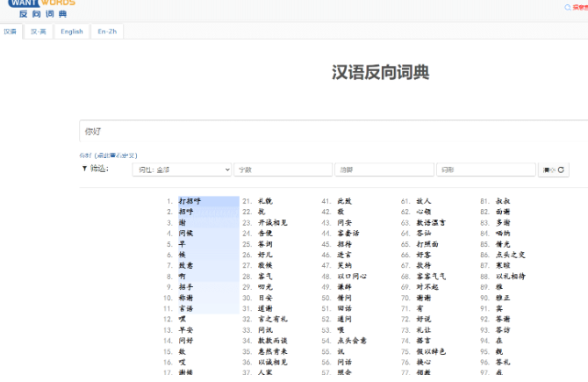Select result 45 招待
588x382 pixels.
point(345,244)
